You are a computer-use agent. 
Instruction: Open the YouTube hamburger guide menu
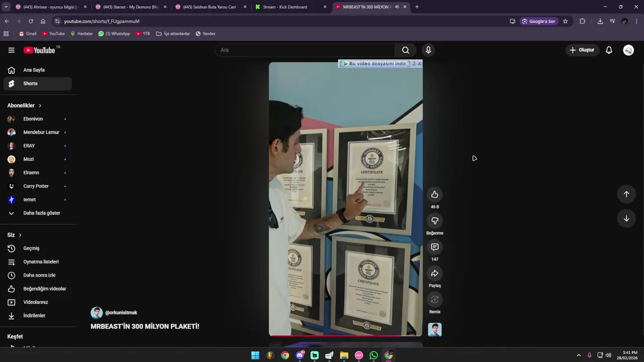pos(11,50)
